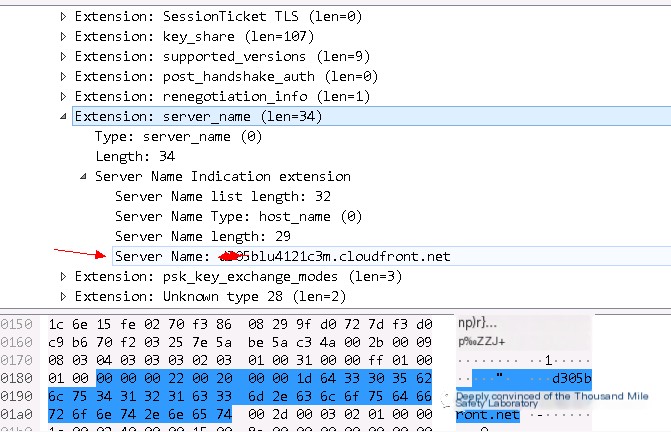Click the 'd305b' ASCII text in hex pane
The height and width of the screenshot is (432, 671).
click(x=572, y=379)
